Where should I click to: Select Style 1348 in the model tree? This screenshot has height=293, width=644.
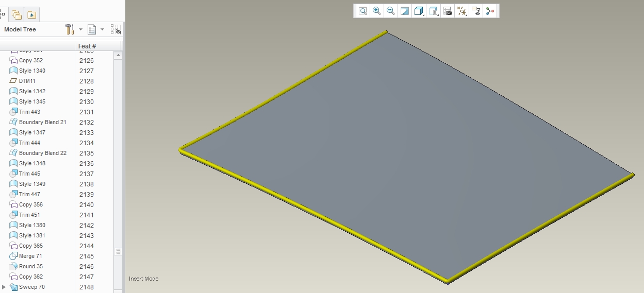tap(32, 163)
